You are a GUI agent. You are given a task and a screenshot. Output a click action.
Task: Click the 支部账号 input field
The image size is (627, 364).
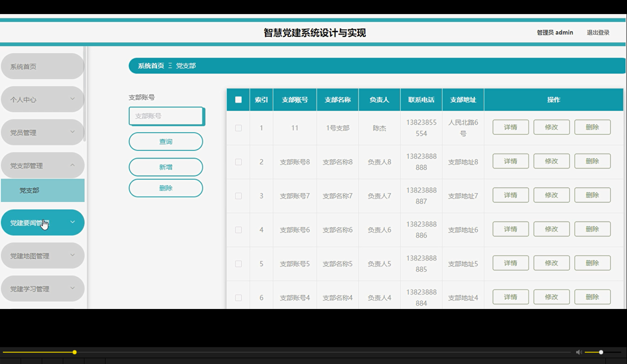tap(166, 116)
